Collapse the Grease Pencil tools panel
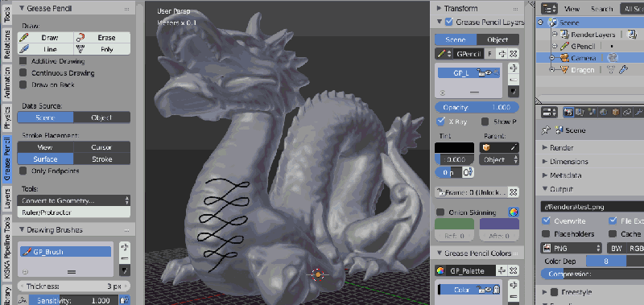The image size is (644, 305). tap(22, 8)
